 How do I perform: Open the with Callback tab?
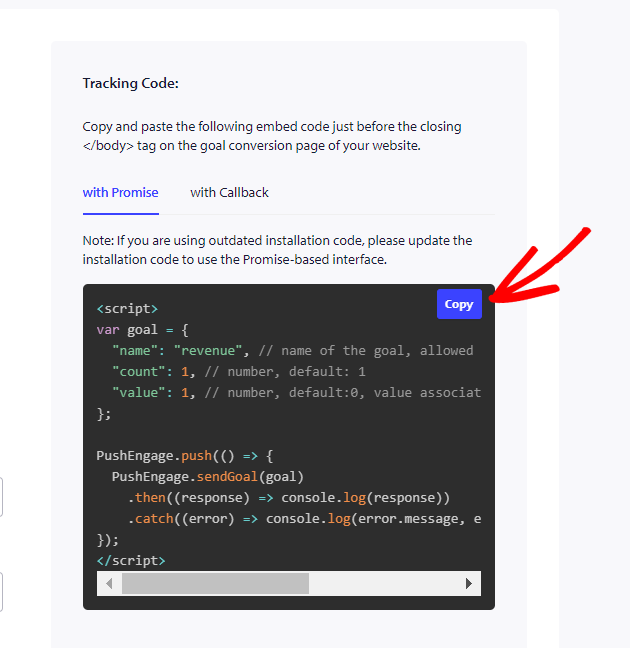click(x=229, y=193)
